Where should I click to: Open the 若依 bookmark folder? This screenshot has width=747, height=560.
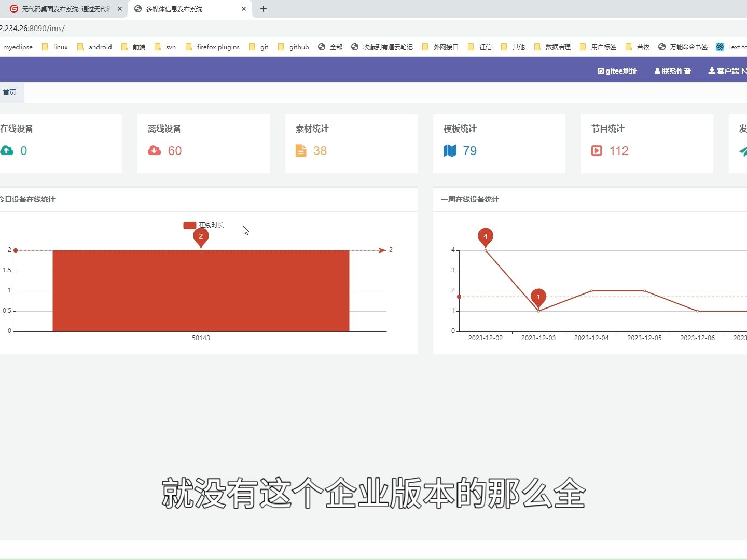(638, 47)
